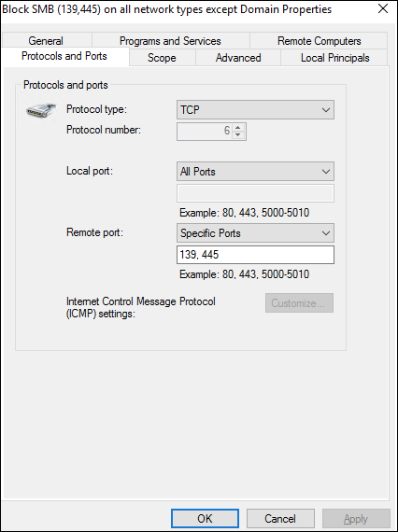The width and height of the screenshot is (398, 532).
Task: Open the Local Principals tab
Action: pos(334,58)
